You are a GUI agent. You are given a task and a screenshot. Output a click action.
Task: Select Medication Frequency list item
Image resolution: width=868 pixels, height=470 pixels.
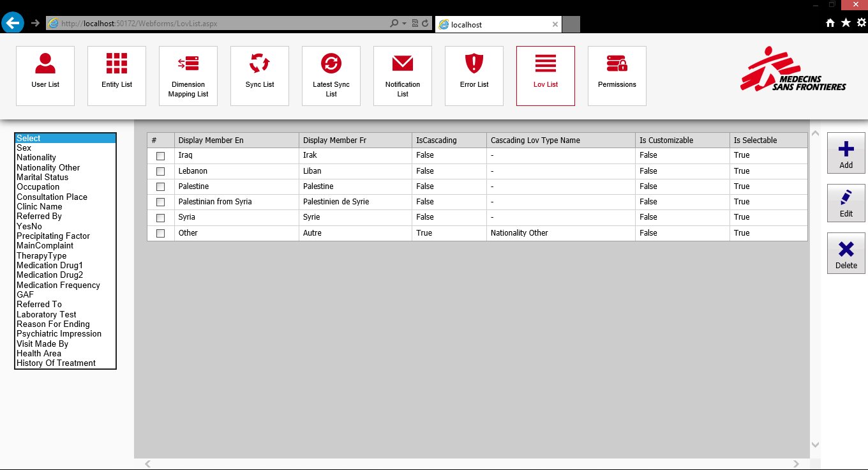tap(65, 285)
